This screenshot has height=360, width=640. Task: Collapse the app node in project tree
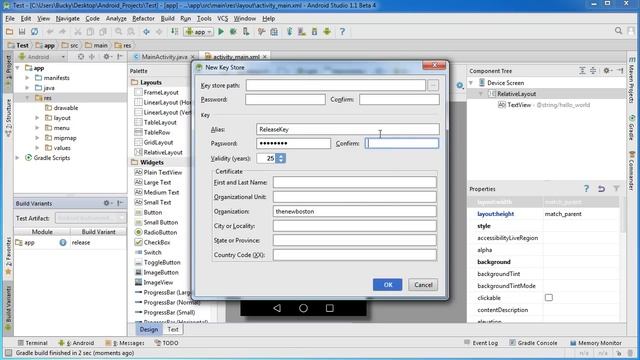(x=18, y=68)
